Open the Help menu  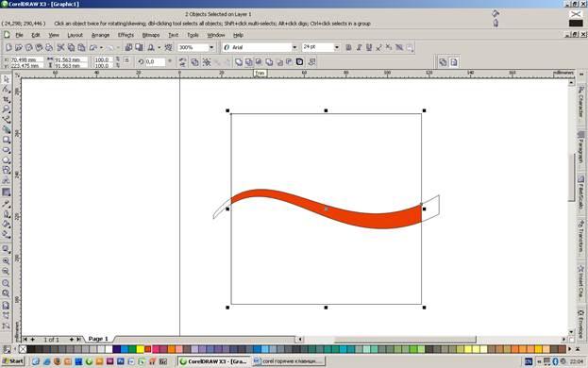click(238, 35)
